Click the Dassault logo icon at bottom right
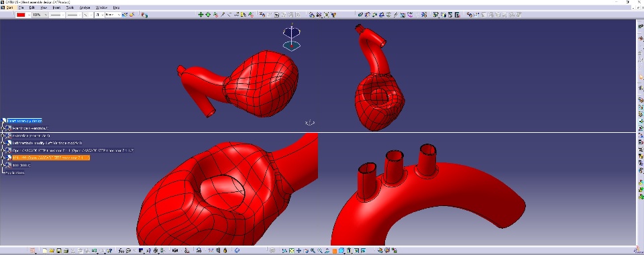Image resolution: width=644 pixels, height=255 pixels. [638, 249]
